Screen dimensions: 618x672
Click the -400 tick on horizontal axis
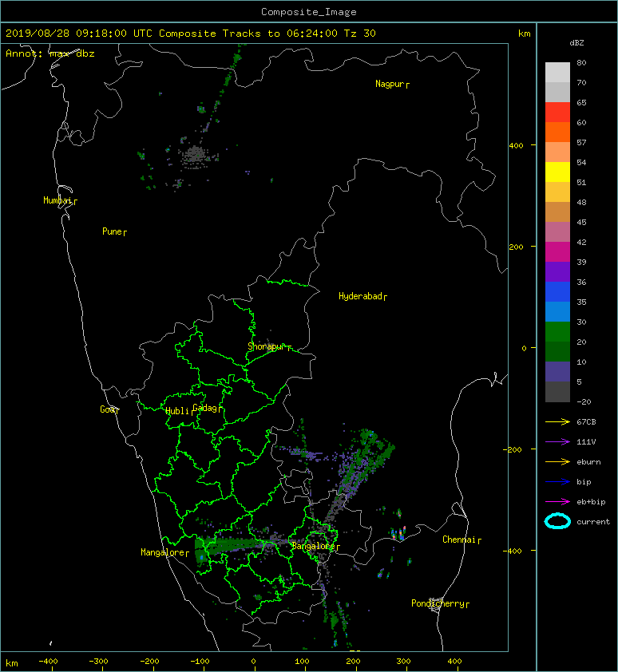pyautogui.click(x=48, y=662)
